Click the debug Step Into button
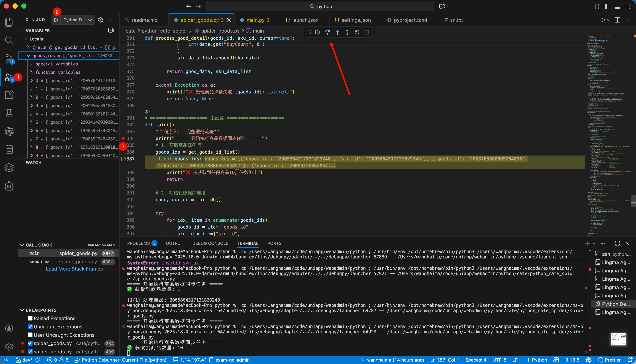 pyautogui.click(x=337, y=32)
